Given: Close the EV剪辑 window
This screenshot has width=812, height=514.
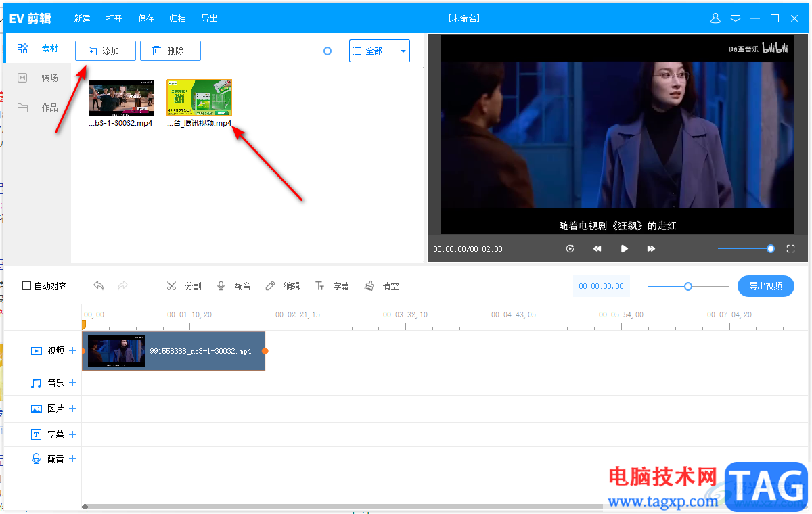Looking at the screenshot, I should pyautogui.click(x=795, y=18).
